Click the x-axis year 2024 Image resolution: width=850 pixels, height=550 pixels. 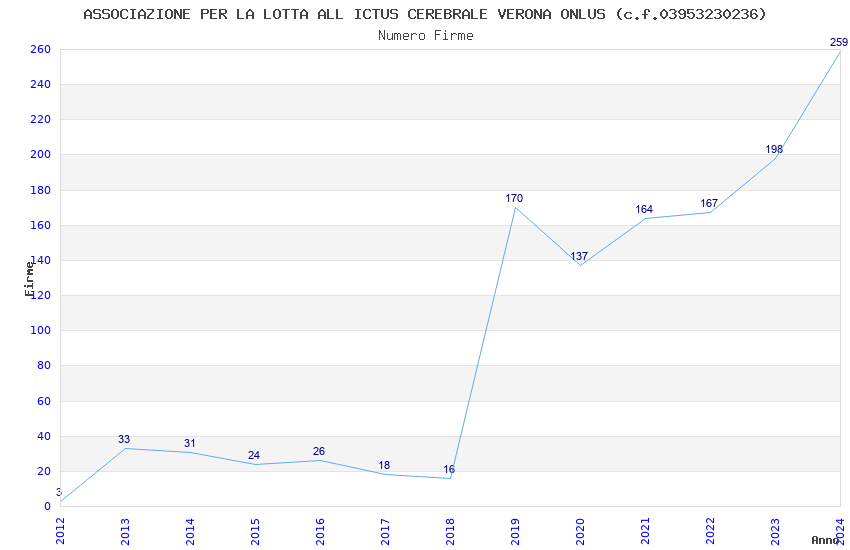pyautogui.click(x=841, y=531)
